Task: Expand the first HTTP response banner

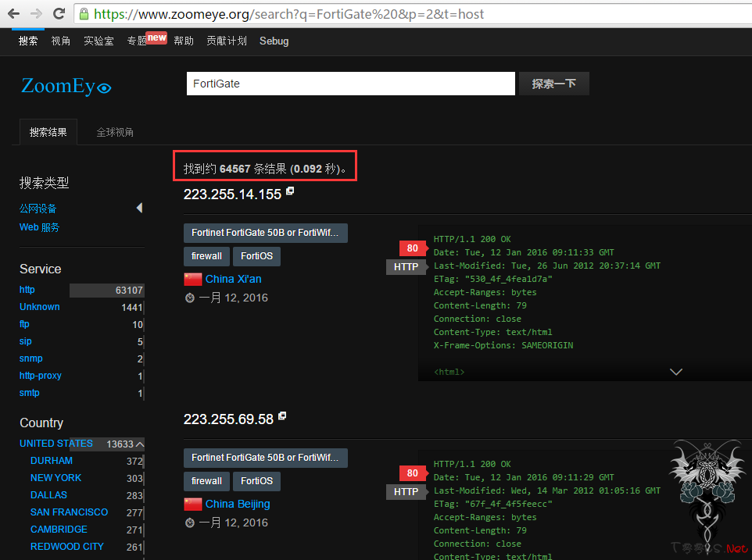Action: pyautogui.click(x=676, y=372)
